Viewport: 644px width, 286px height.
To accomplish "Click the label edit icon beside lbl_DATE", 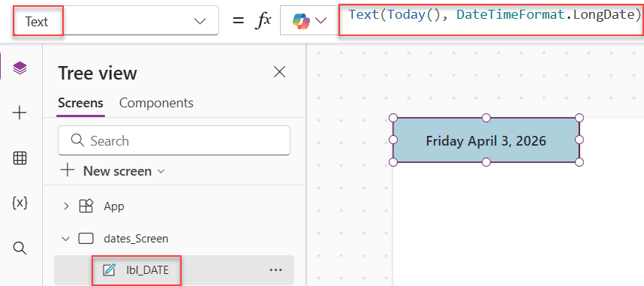I will pyautogui.click(x=109, y=270).
